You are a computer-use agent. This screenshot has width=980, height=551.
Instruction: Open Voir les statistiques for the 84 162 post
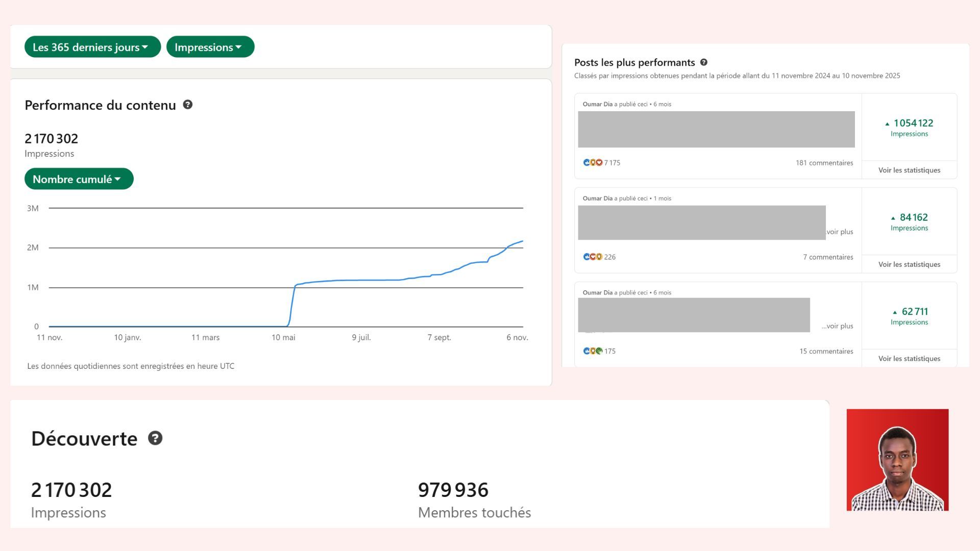(x=909, y=264)
